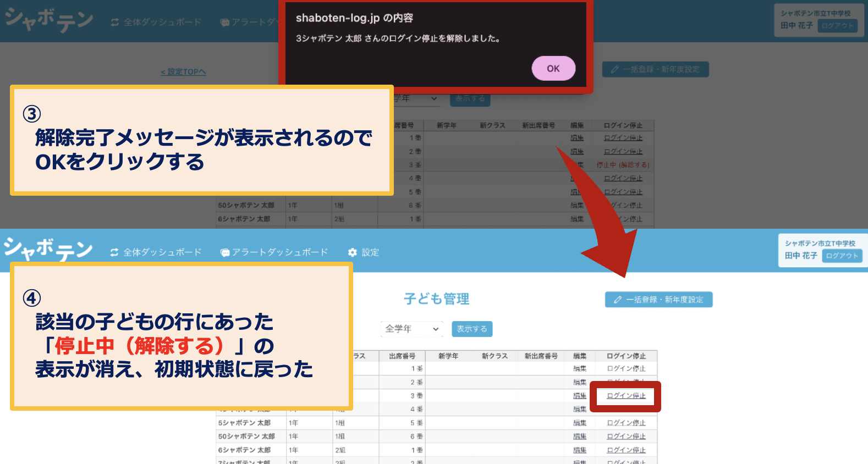This screenshot has height=464, width=868.
Task: Click 表示する in the dimmed upper screenshot
Action: pos(470,98)
